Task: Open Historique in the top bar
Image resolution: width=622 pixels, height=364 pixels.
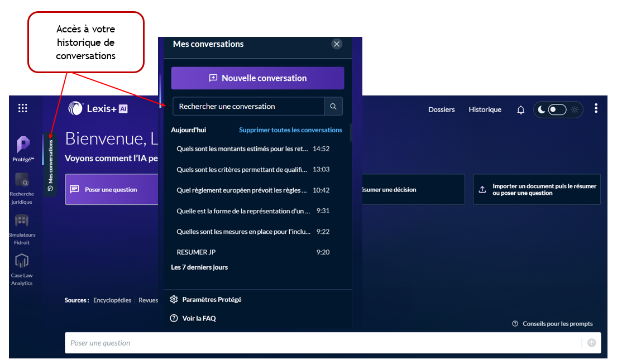Action: (485, 109)
